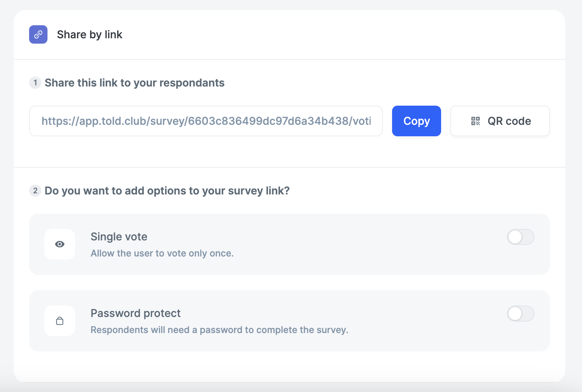582x392 pixels.
Task: Click 'Share this link to your respondants' heading
Action: click(135, 83)
